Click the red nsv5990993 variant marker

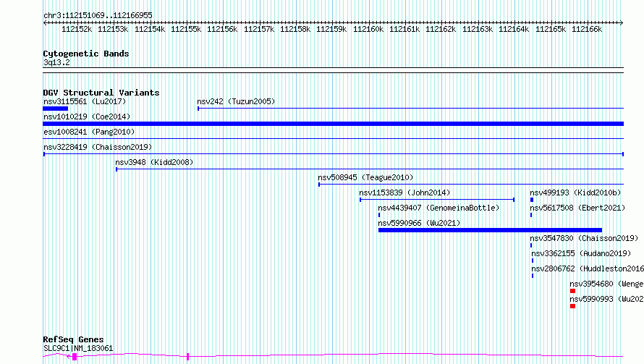click(x=572, y=306)
